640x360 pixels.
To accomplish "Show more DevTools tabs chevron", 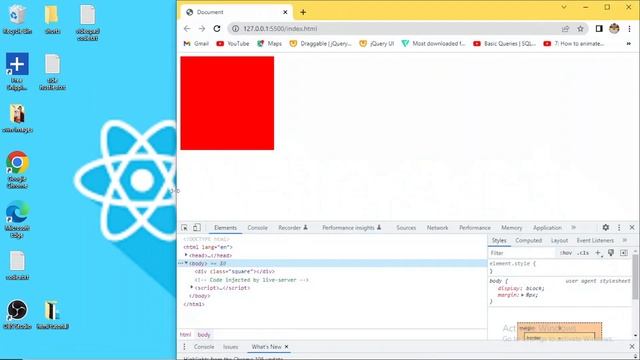I will (573, 227).
